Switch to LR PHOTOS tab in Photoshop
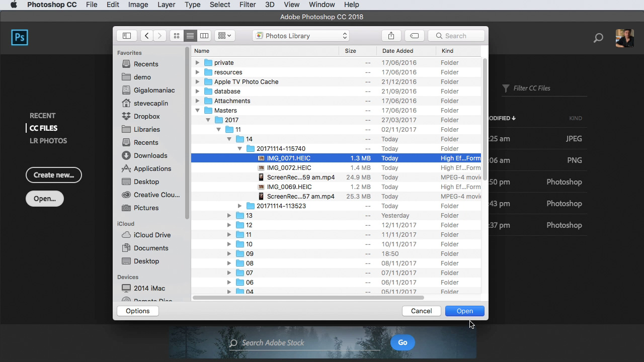Image resolution: width=644 pixels, height=362 pixels. point(48,141)
